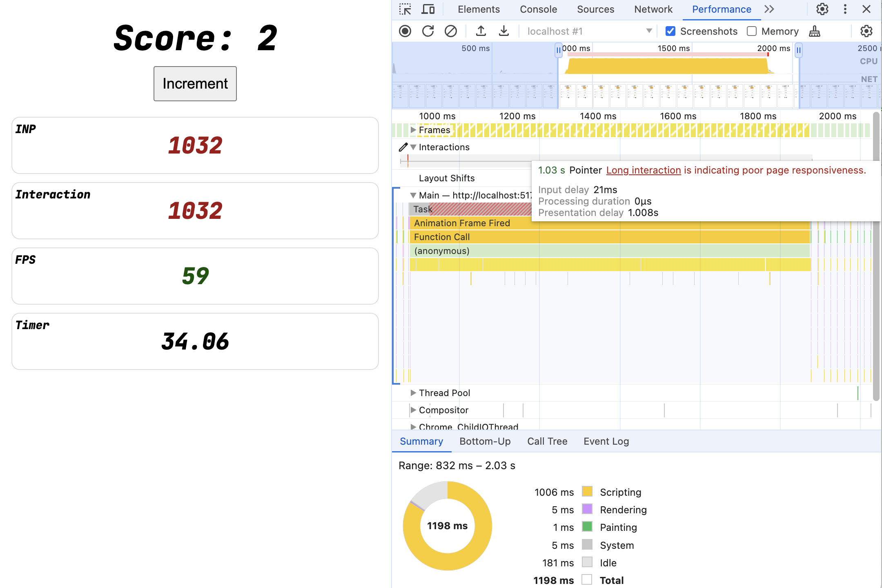Toggle the Screenshots checkbox off
The width and height of the screenshot is (882, 588).
[x=670, y=31]
